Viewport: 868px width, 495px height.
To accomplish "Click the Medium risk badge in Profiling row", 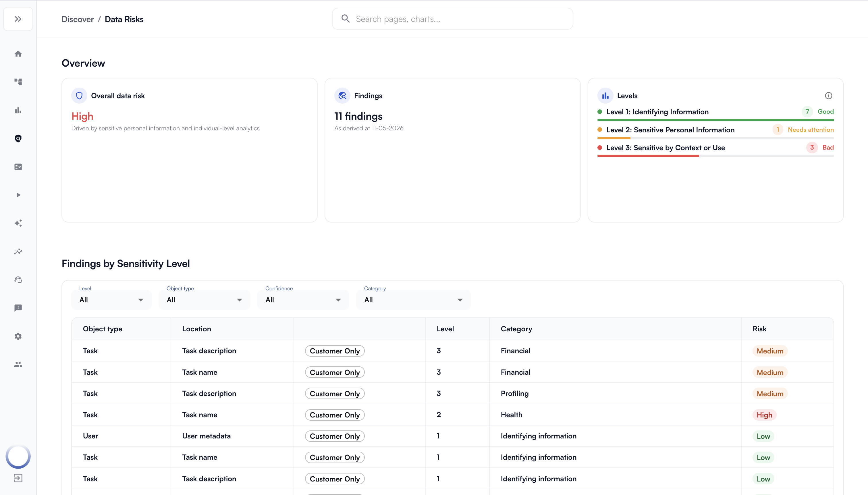I will click(770, 393).
